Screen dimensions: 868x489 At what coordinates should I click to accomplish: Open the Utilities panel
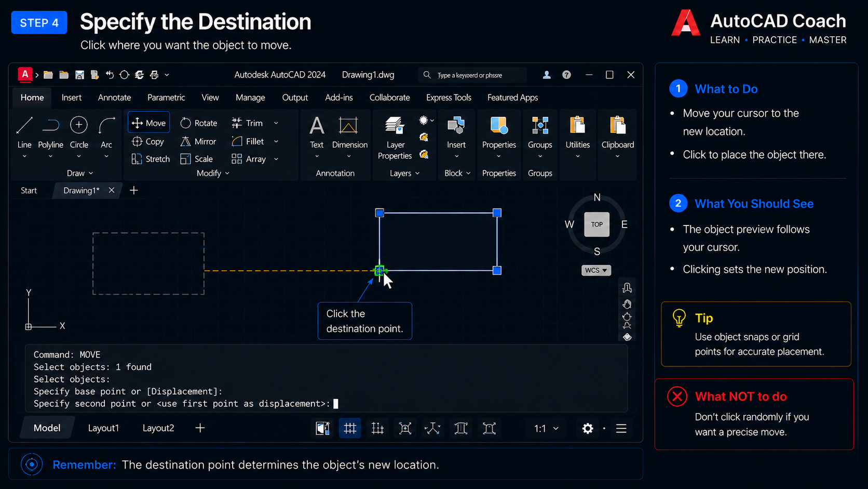point(578,133)
